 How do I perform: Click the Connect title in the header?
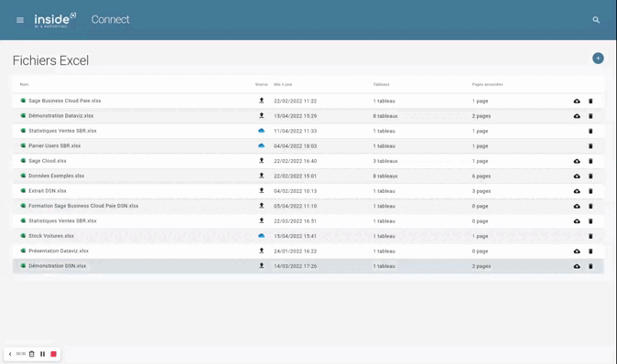click(x=110, y=19)
